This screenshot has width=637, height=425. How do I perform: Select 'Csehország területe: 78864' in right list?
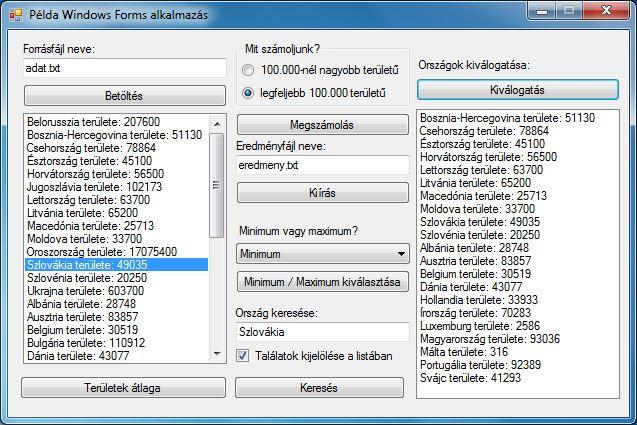518,131
